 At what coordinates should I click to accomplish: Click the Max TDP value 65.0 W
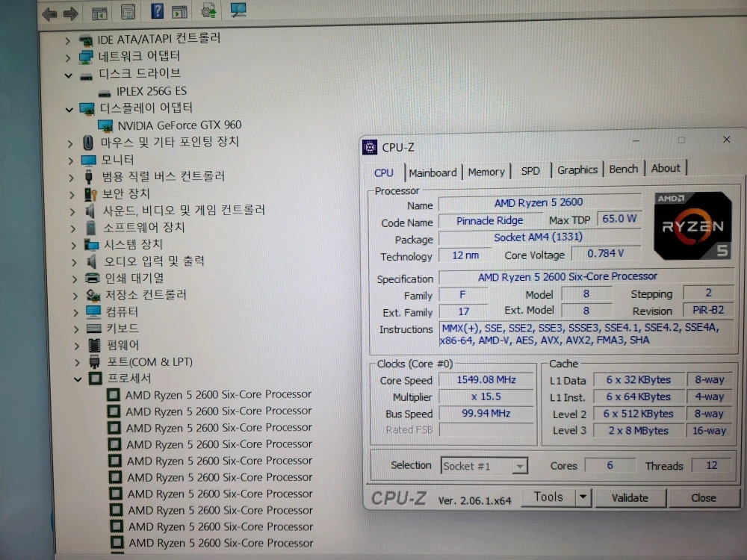coord(619,219)
